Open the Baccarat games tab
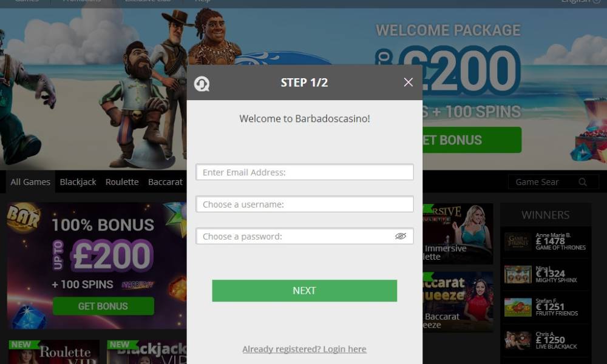This screenshot has width=607, height=364. click(165, 182)
